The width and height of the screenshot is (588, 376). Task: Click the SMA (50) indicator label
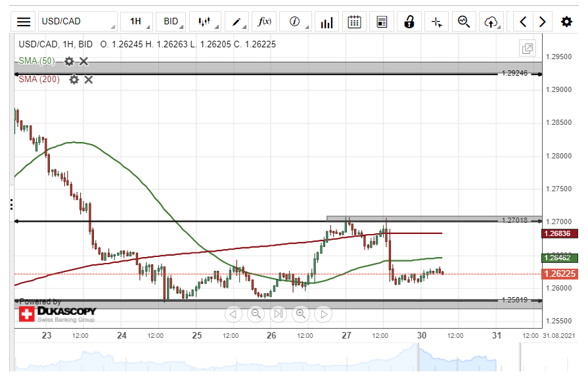pyautogui.click(x=37, y=61)
